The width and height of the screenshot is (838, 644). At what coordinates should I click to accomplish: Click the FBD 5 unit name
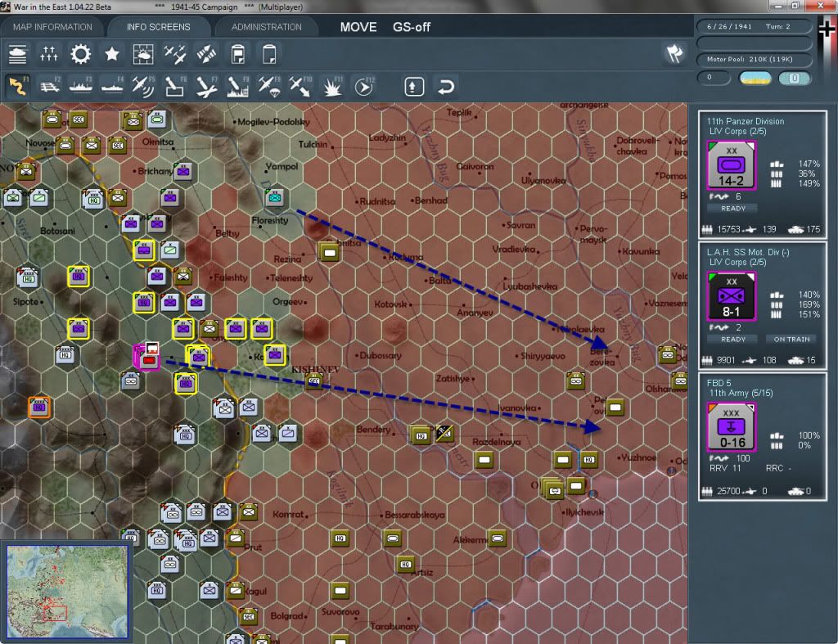click(x=719, y=383)
